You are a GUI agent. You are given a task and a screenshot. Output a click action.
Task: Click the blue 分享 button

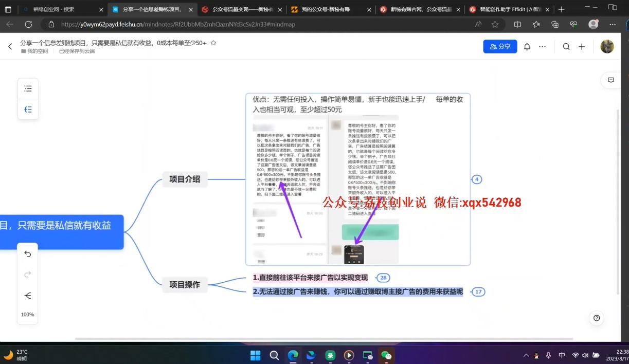[500, 46]
